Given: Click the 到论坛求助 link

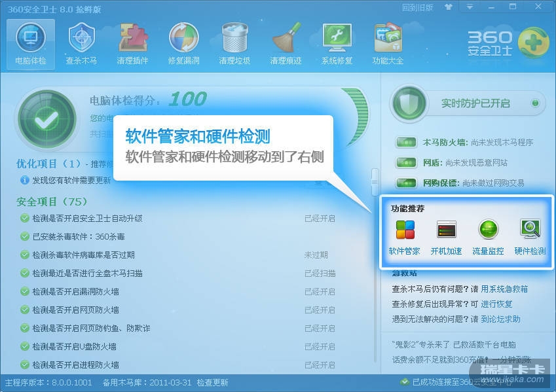Looking at the screenshot, I should [x=500, y=319].
